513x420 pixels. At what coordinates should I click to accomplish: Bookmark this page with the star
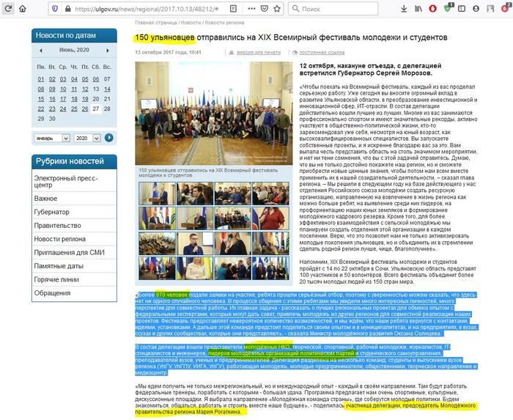[276, 8]
